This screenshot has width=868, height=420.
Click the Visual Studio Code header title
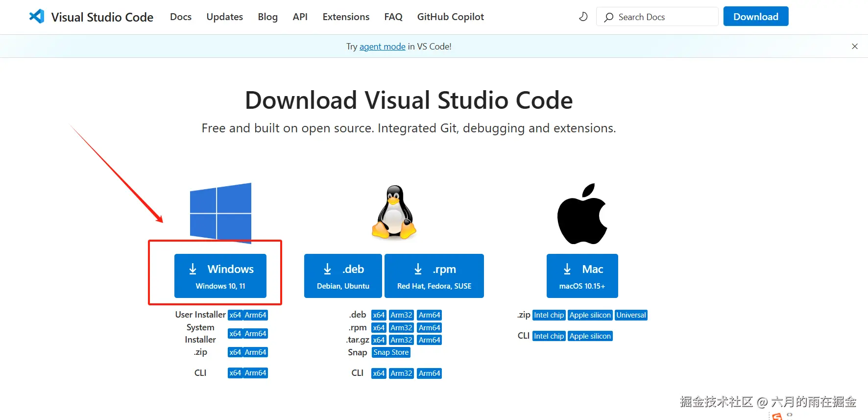102,17
